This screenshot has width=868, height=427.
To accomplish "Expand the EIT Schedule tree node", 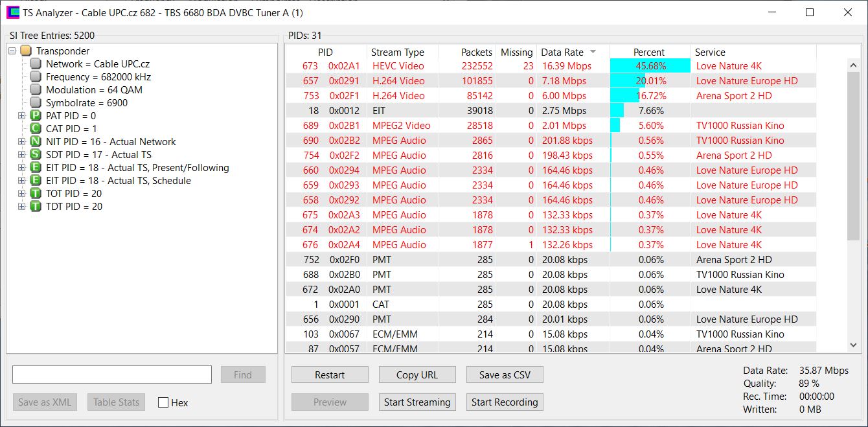I will coord(22,181).
